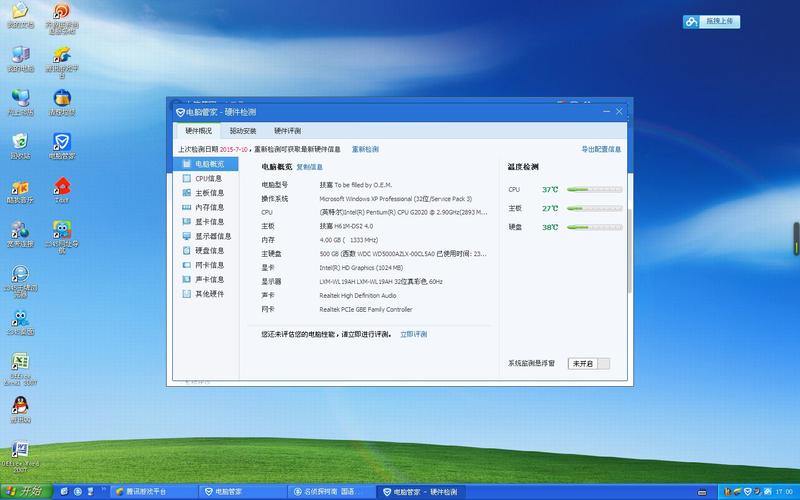Switch to the 驱动安装 tab
Screen dimensions: 800x500
click(x=242, y=131)
